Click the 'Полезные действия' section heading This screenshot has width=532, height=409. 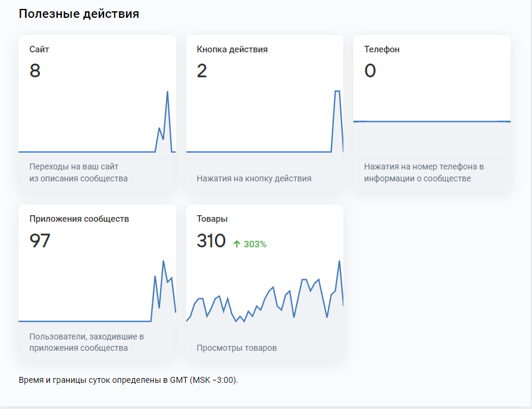79,14
